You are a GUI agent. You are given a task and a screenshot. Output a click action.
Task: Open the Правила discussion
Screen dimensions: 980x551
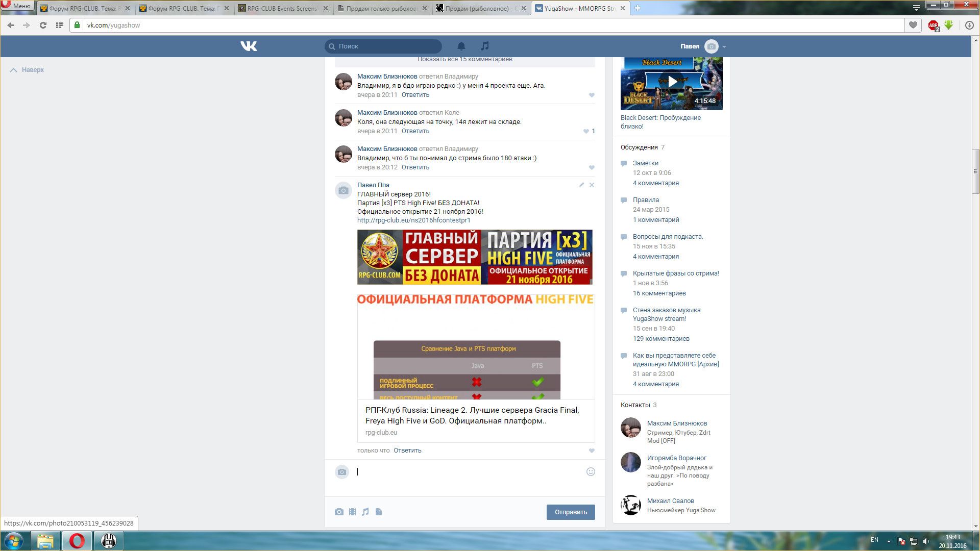tap(646, 200)
